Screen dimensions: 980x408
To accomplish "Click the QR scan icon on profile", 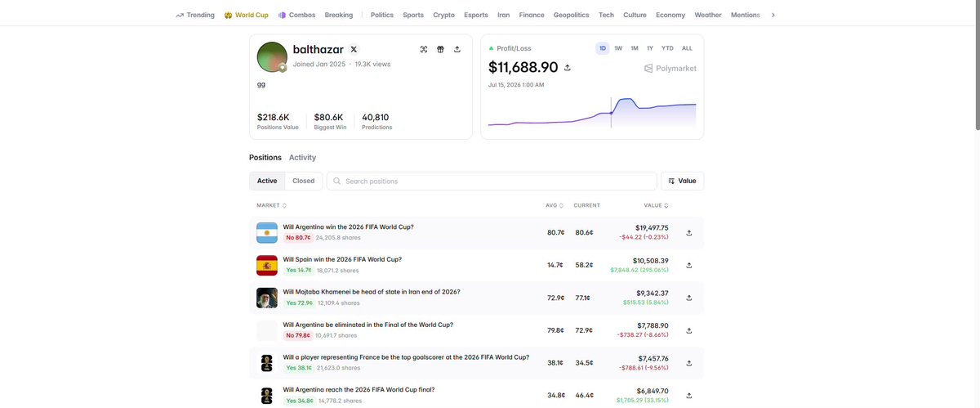I will [424, 49].
